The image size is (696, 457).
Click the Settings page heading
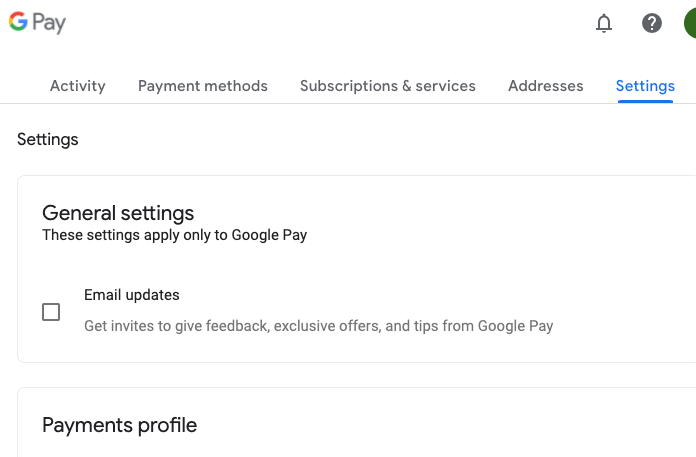(48, 139)
